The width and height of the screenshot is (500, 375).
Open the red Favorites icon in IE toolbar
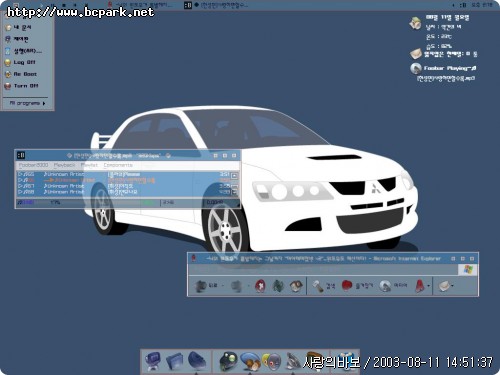click(347, 285)
